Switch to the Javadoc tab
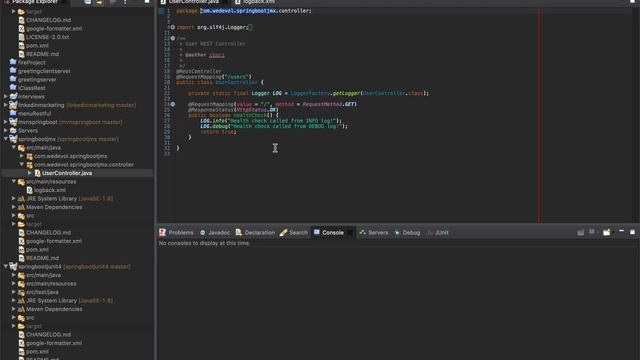The image size is (640, 360). (x=215, y=233)
